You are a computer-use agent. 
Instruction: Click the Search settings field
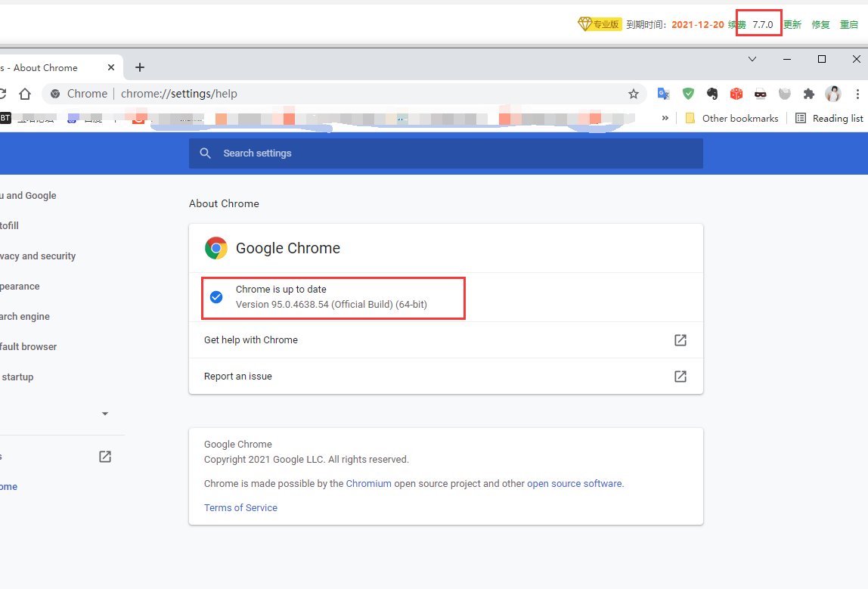(x=445, y=153)
